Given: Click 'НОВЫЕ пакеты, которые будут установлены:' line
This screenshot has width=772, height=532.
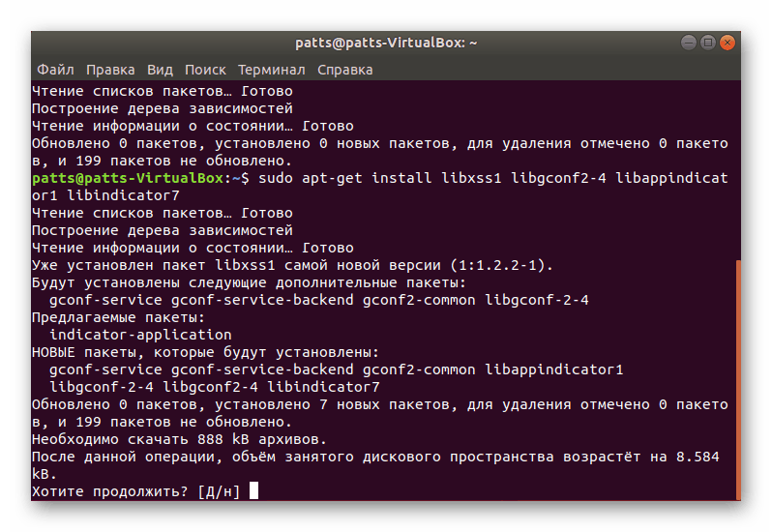Looking at the screenshot, I should [205, 352].
